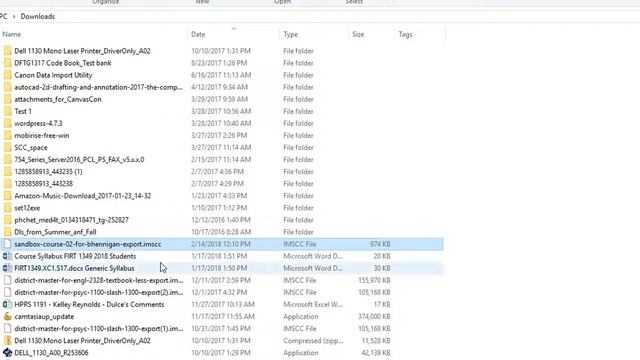Click Downloads in the address breadcrumb

click(x=38, y=16)
